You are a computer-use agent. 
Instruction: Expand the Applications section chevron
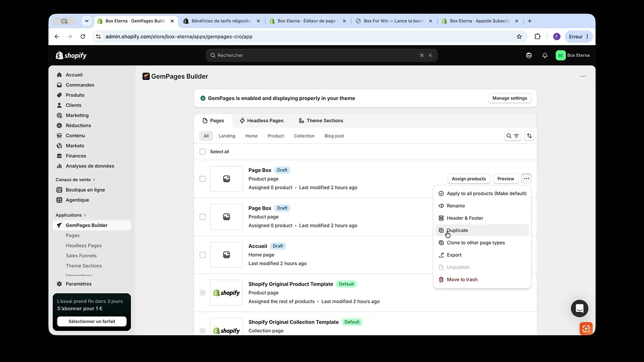point(85,215)
